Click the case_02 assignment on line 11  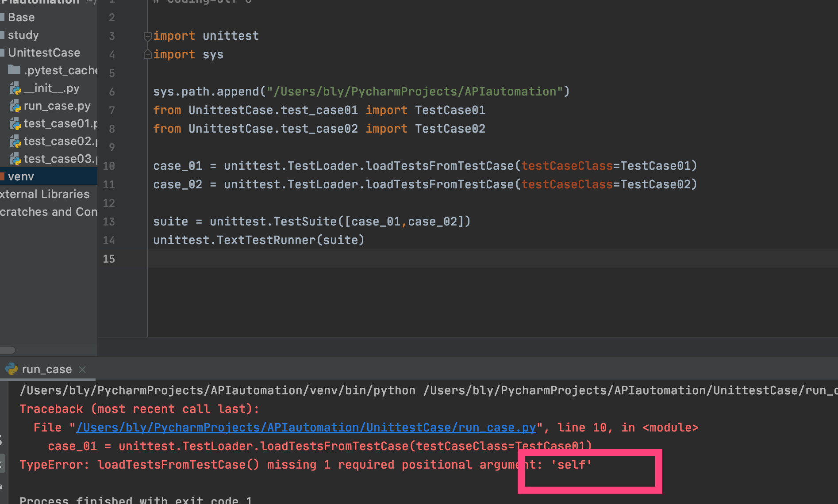pos(425,184)
